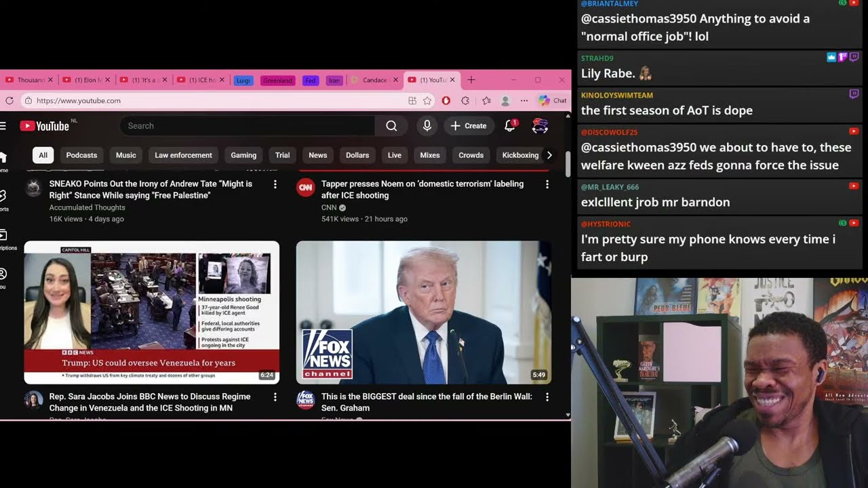Open the Accumulated Thoughts channel avatar
The width and height of the screenshot is (868, 488).
(33, 188)
